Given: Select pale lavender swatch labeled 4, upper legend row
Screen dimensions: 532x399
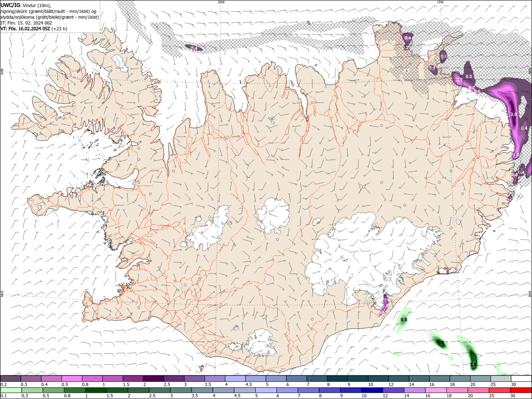Looking at the screenshot, I should point(235,379).
